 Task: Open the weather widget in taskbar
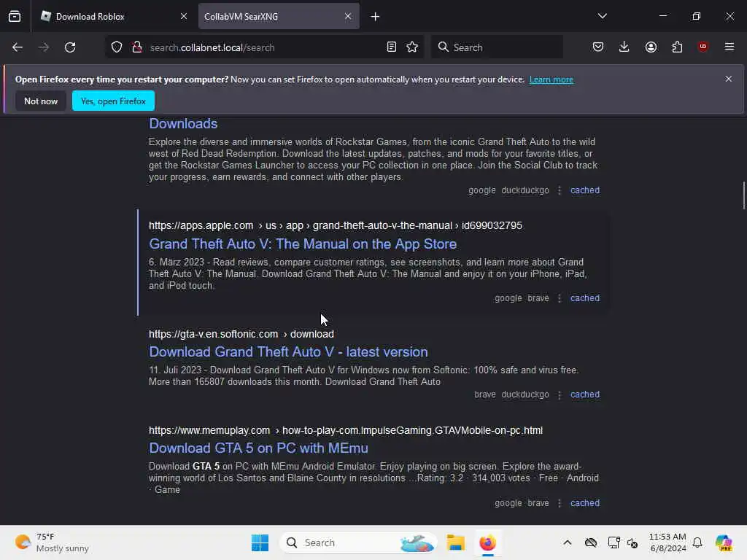52,542
